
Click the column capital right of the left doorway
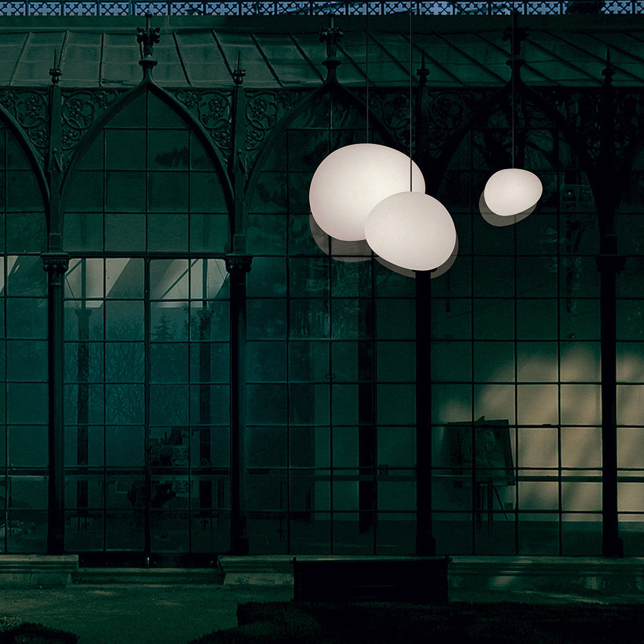click(x=239, y=264)
